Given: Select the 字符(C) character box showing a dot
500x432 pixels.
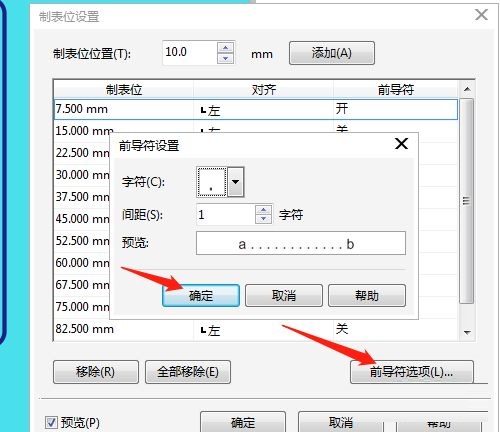Looking at the screenshot, I should click(x=212, y=182).
